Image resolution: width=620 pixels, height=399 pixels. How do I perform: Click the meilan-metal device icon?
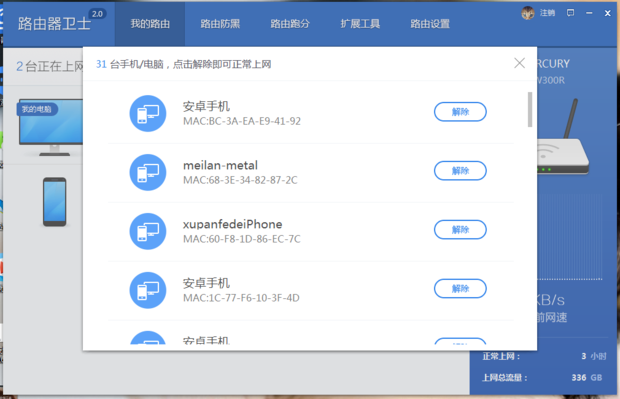click(x=148, y=172)
